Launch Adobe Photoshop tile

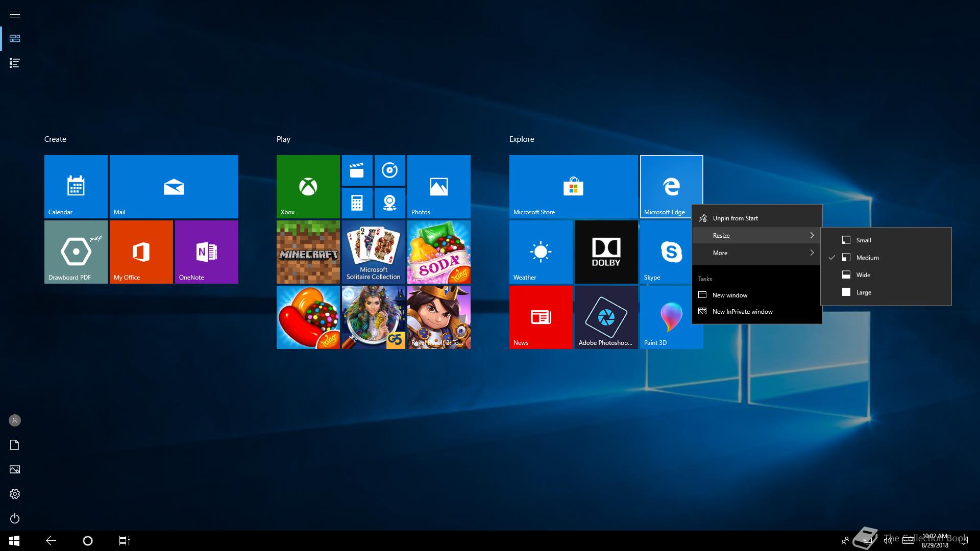(606, 317)
